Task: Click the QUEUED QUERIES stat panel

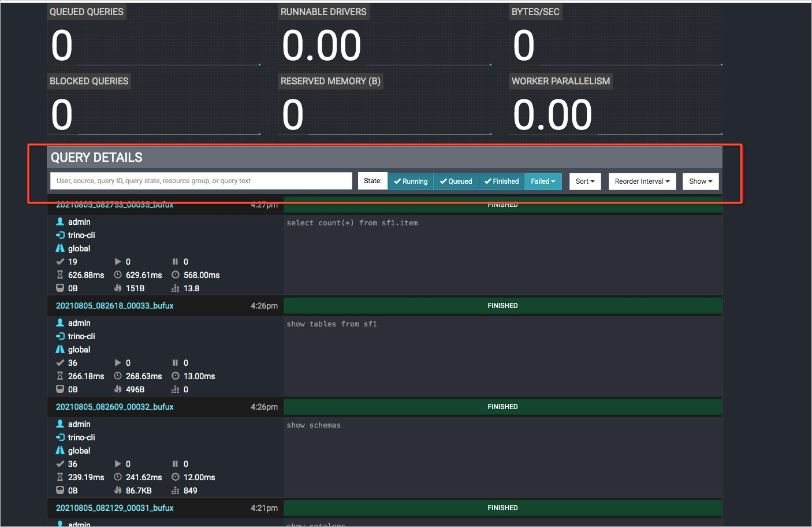Action: click(x=154, y=35)
